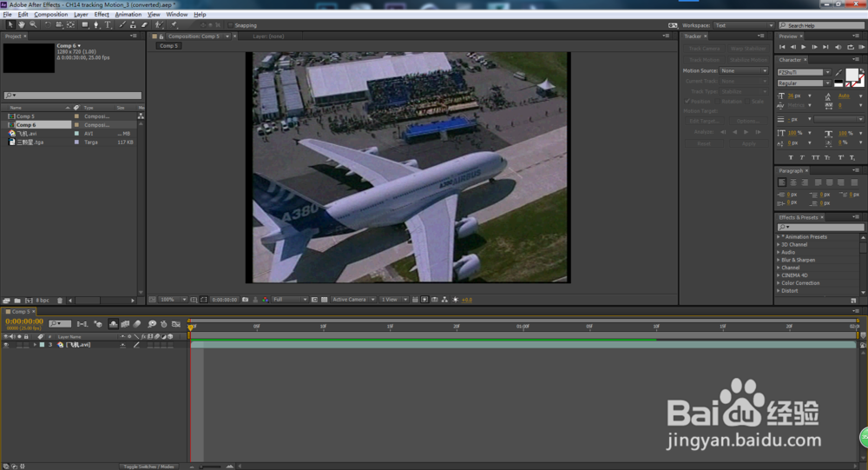Image resolution: width=868 pixels, height=470 pixels.
Task: Open the Workspace Text dropdown
Action: pyautogui.click(x=744, y=25)
